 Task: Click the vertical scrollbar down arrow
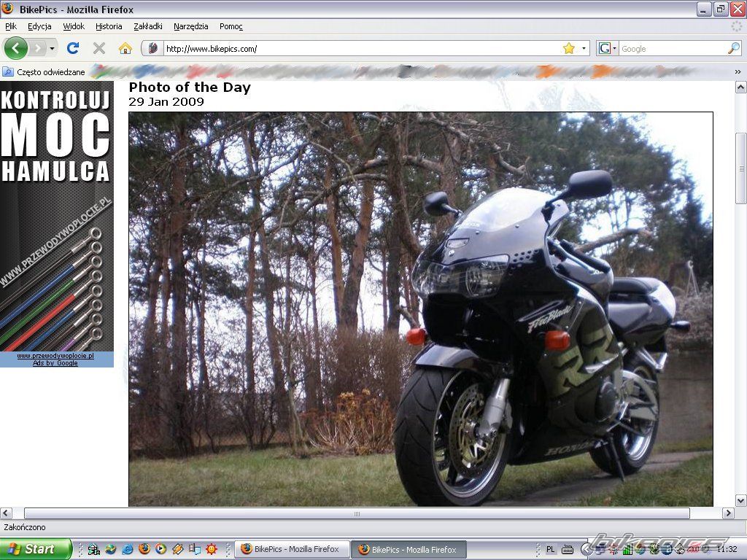click(741, 500)
